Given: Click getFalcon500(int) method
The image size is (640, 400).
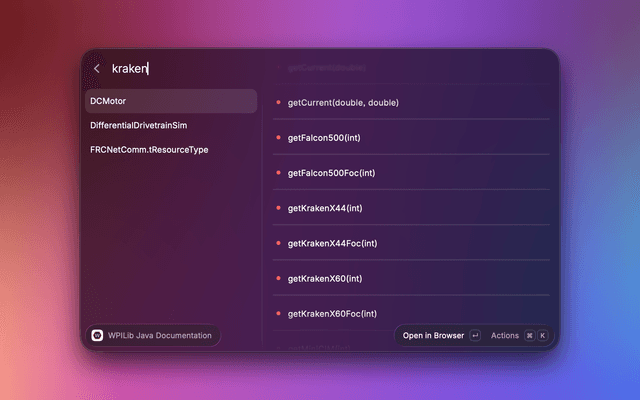Looking at the screenshot, I should (324, 138).
